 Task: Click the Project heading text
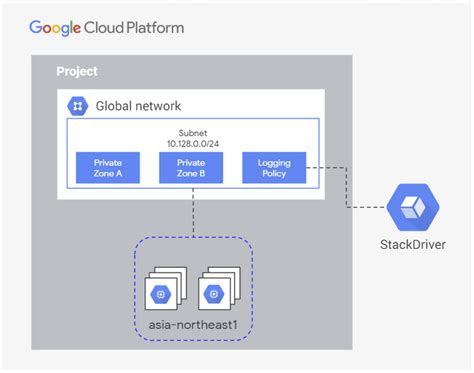click(x=77, y=71)
